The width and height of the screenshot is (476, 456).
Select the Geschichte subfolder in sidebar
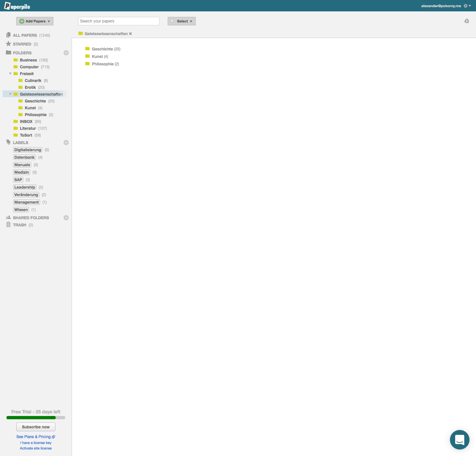[x=35, y=101]
